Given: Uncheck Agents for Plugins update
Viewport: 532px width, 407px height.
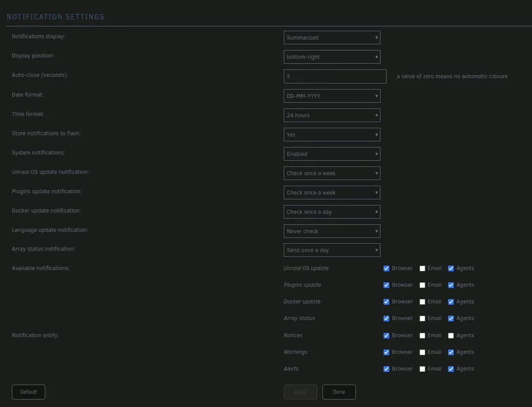Looking at the screenshot, I should pos(451,285).
